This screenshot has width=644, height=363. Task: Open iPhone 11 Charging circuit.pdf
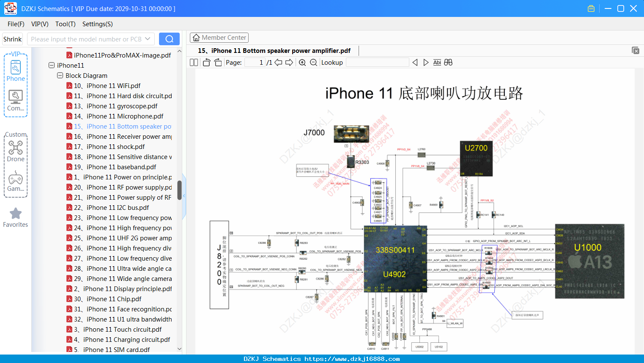point(118,339)
